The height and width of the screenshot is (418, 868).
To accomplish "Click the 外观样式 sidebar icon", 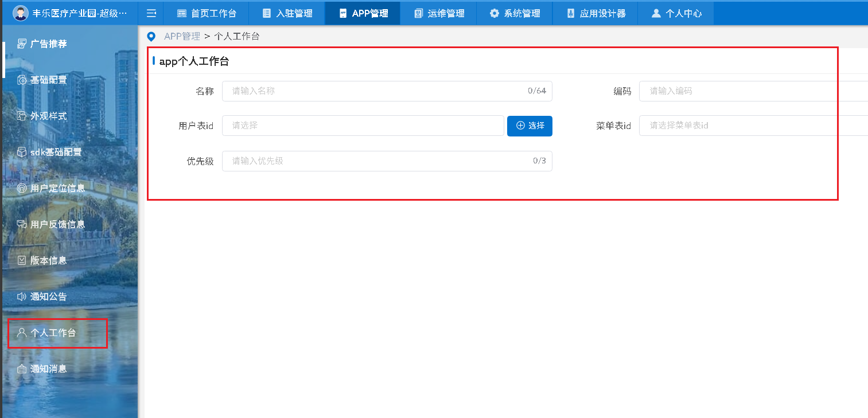I will [x=22, y=116].
